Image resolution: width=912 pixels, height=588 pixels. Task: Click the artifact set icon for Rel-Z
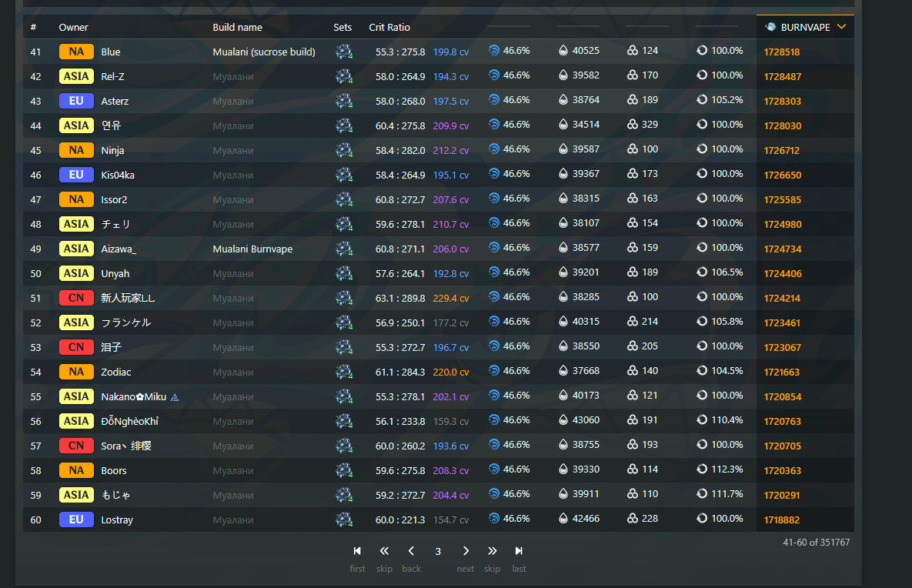click(344, 76)
